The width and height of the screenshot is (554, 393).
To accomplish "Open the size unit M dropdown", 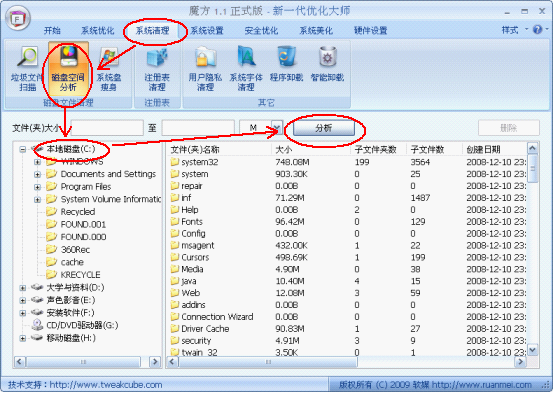I will coord(277,128).
